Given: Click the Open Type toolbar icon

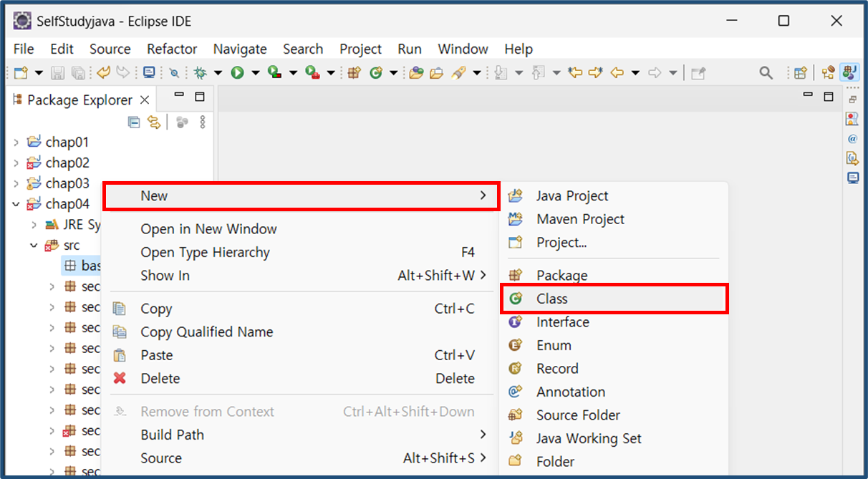Looking at the screenshot, I should (x=416, y=72).
